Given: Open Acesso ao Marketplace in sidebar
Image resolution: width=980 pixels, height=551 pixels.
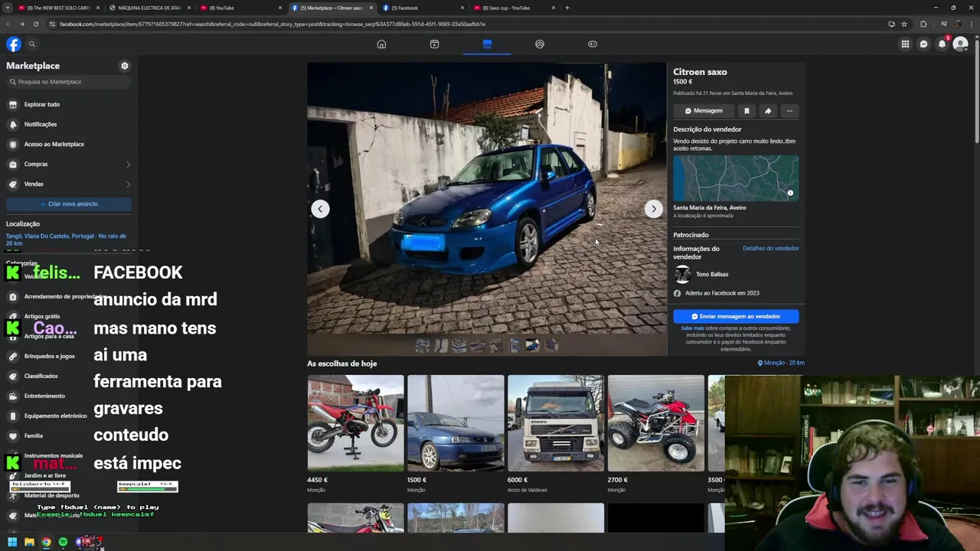Looking at the screenshot, I should (x=69, y=144).
